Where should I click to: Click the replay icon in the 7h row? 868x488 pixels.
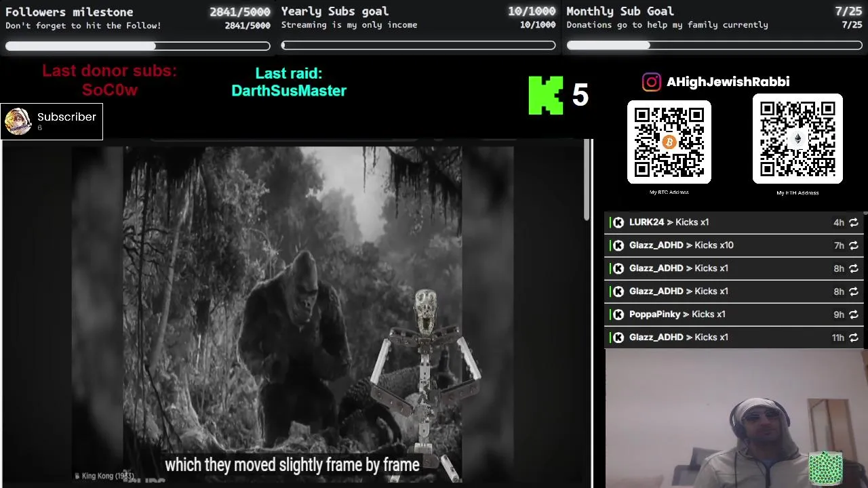pos(854,245)
